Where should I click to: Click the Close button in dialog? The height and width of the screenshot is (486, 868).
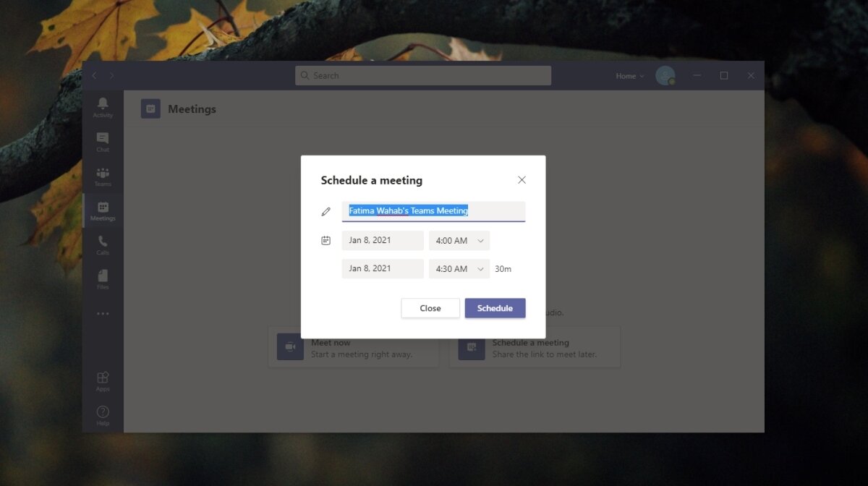coord(430,308)
